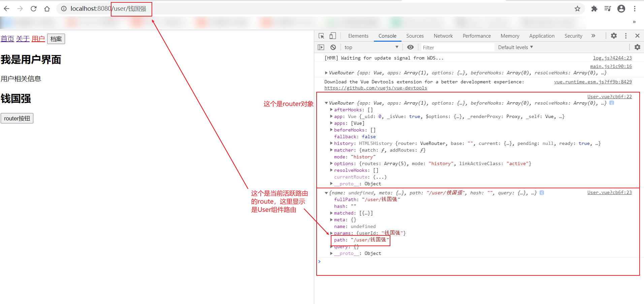Focus the console Filter field
Screen dimensions: 644x304
coord(457,47)
